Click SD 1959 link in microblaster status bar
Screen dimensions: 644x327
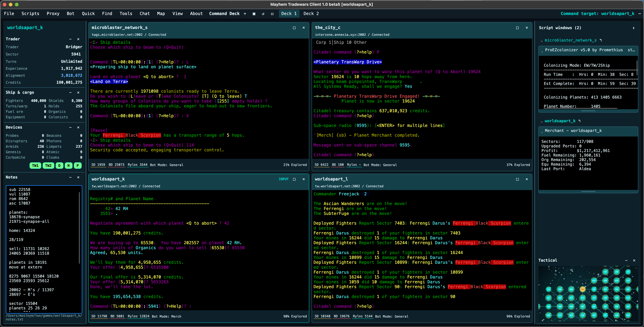point(98,165)
